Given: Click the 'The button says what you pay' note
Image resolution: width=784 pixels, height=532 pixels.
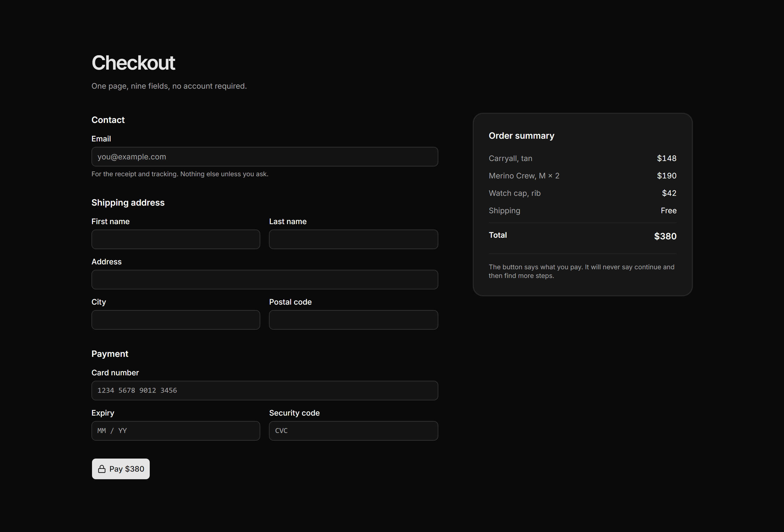Looking at the screenshot, I should tap(581, 271).
